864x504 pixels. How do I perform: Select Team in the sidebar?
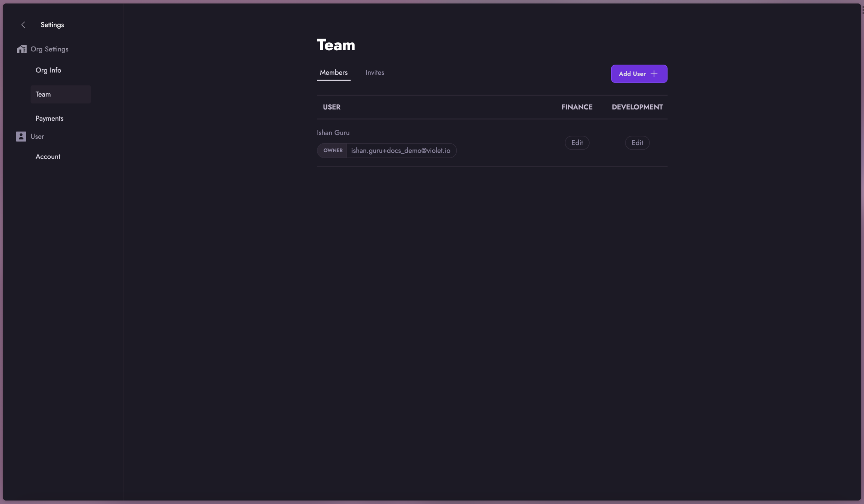pos(43,94)
